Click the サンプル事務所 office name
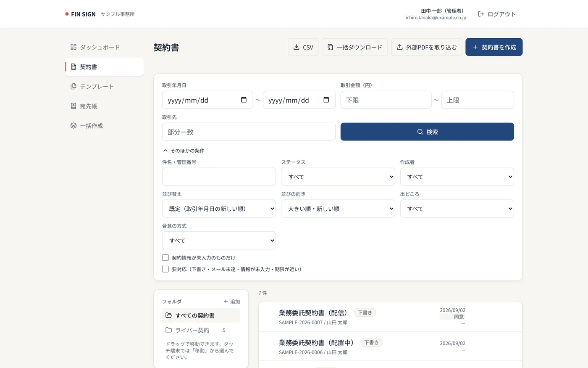 point(118,14)
